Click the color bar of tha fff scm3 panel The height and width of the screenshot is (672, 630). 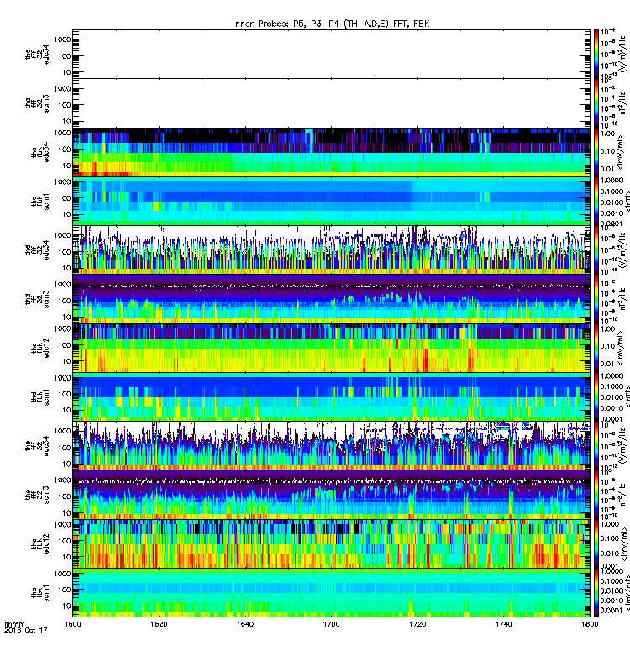coord(596,103)
